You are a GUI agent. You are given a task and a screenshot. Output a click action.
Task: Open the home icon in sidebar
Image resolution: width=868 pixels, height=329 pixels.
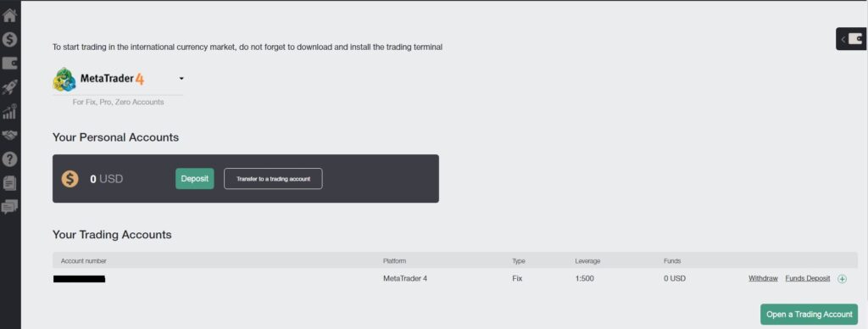(10, 15)
